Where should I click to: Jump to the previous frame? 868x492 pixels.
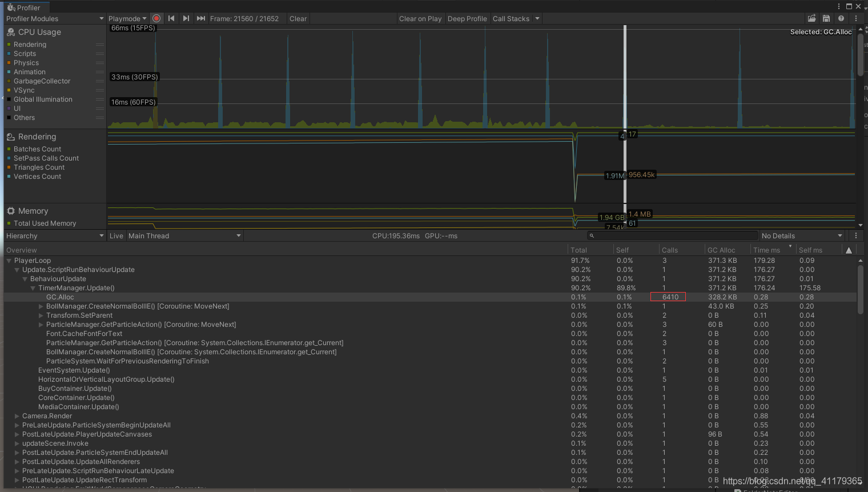pyautogui.click(x=171, y=18)
